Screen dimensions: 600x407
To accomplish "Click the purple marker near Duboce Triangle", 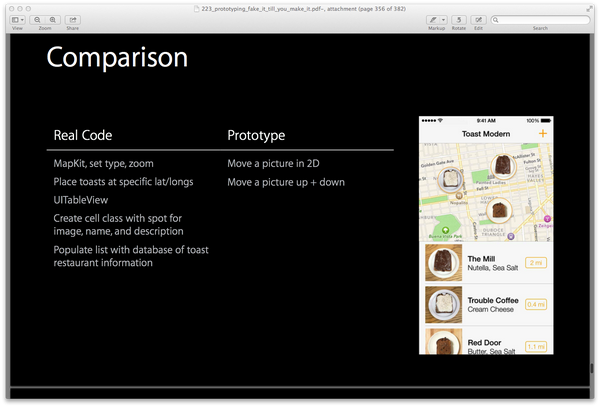I will (510, 236).
